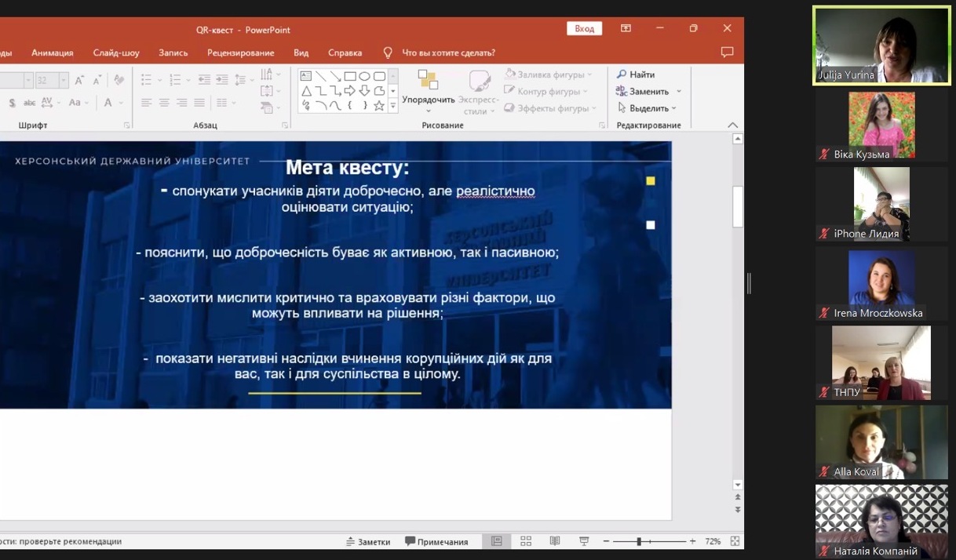The height and width of the screenshot is (560, 956).
Task: Select the oval shape in shapes gallery
Action: (x=365, y=76)
